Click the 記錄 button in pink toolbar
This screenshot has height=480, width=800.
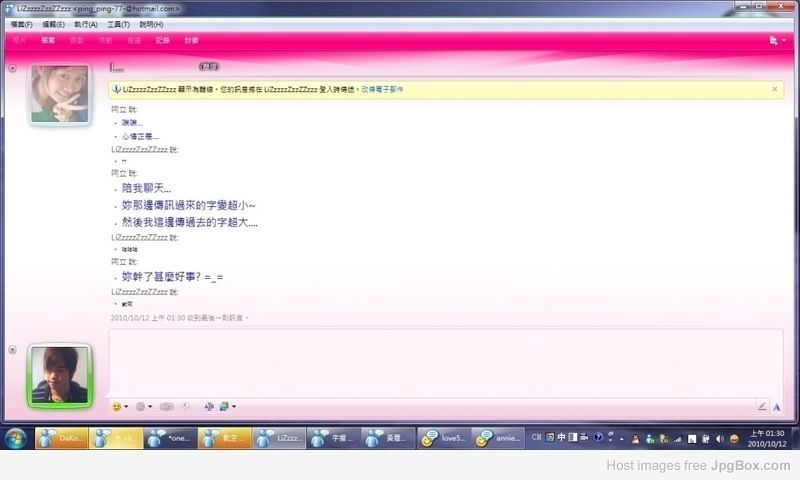click(163, 40)
